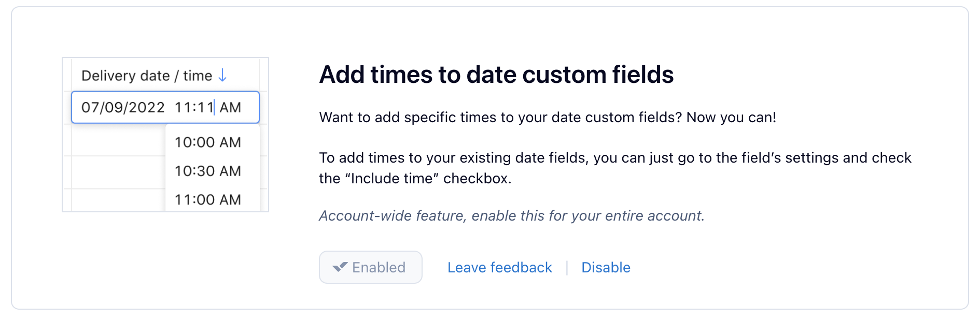980x319 pixels.
Task: Choose the 10:30 AM time option
Action: (x=208, y=171)
